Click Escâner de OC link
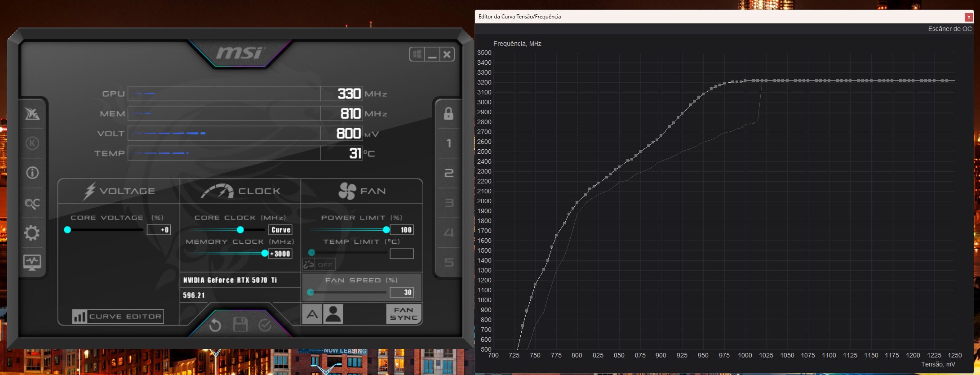This screenshot has width=980, height=375. click(x=949, y=29)
